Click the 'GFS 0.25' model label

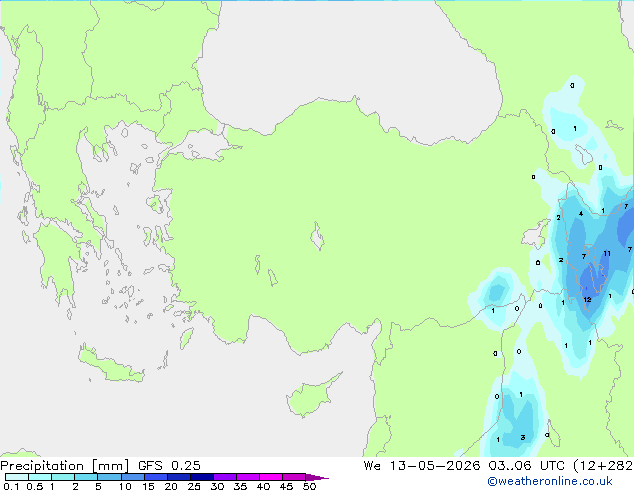169,466
